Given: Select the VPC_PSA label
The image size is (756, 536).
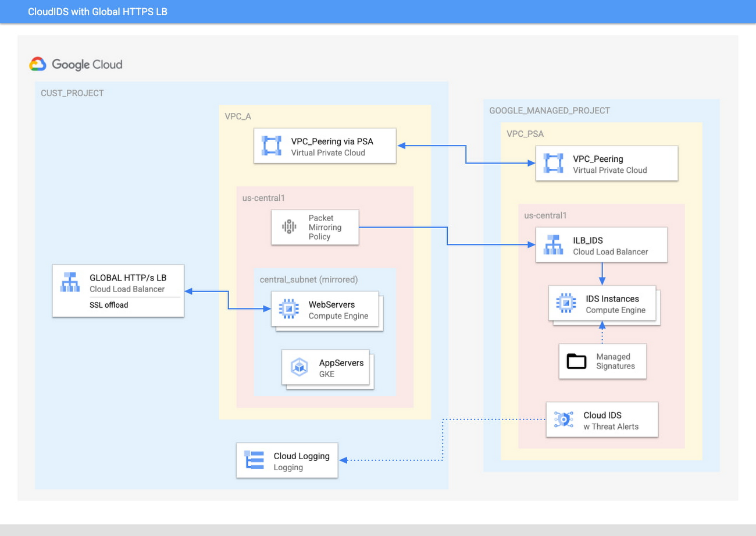Looking at the screenshot, I should coord(525,134).
